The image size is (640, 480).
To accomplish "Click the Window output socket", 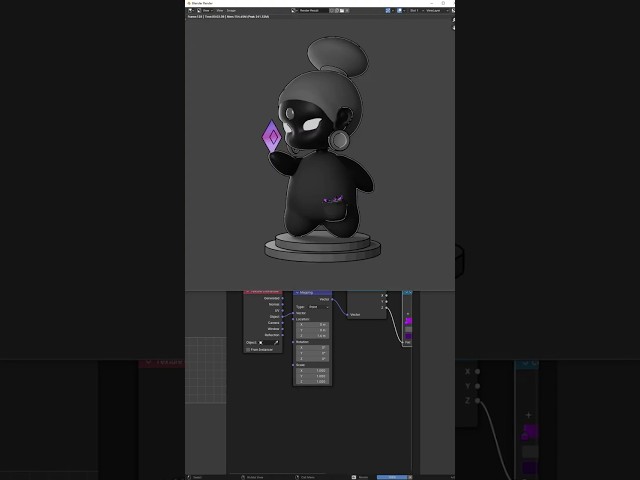I will click(282, 329).
